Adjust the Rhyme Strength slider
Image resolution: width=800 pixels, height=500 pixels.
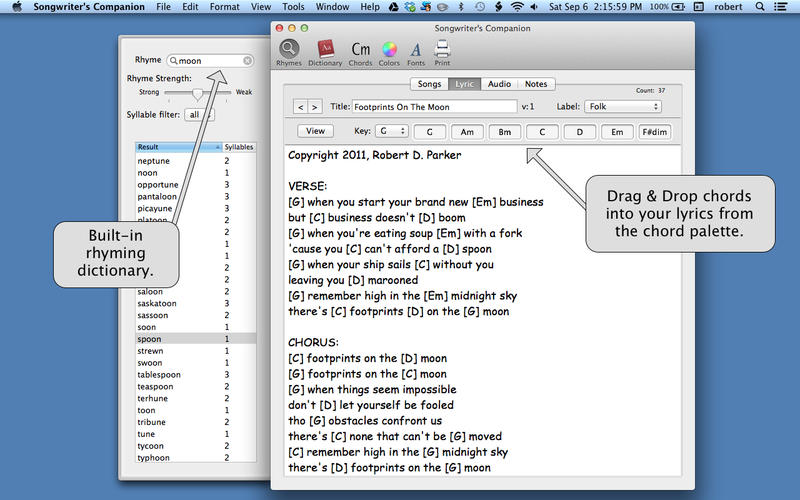click(198, 93)
